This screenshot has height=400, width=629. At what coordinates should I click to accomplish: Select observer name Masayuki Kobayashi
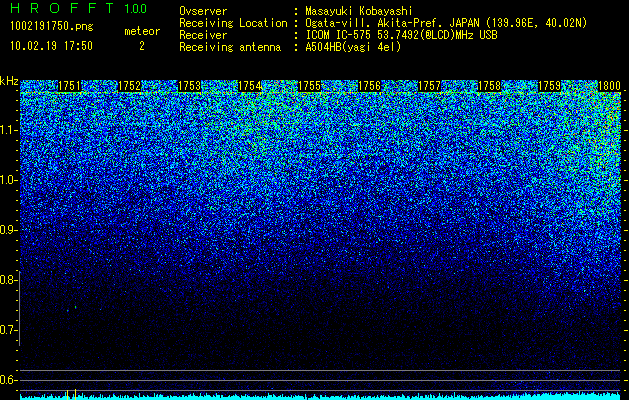(x=358, y=11)
